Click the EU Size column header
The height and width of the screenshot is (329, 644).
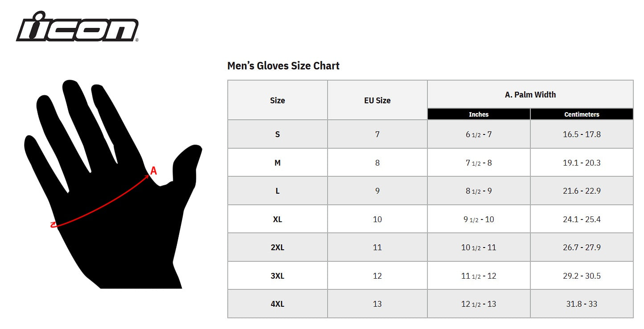coord(377,100)
